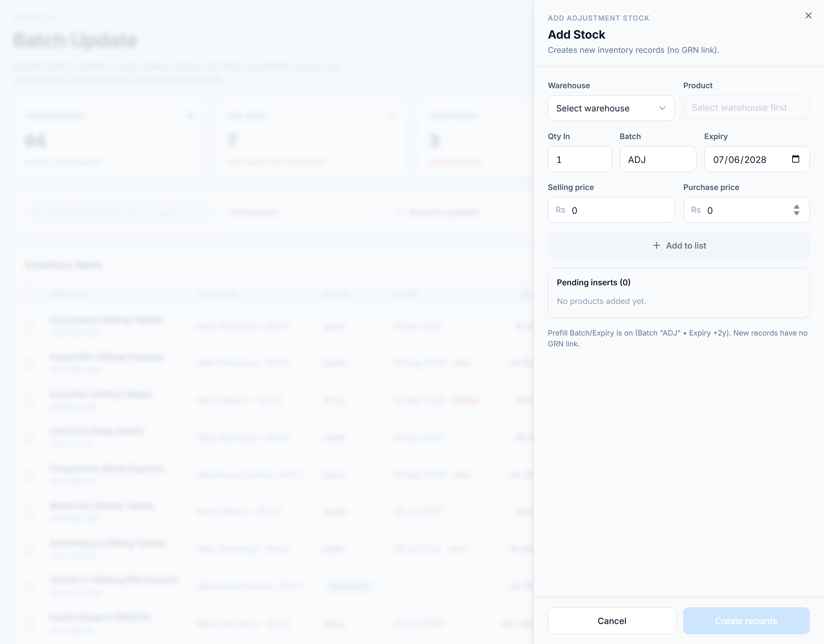Click the Create records button
Screen dimensions: 824x644
pyautogui.click(x=746, y=621)
